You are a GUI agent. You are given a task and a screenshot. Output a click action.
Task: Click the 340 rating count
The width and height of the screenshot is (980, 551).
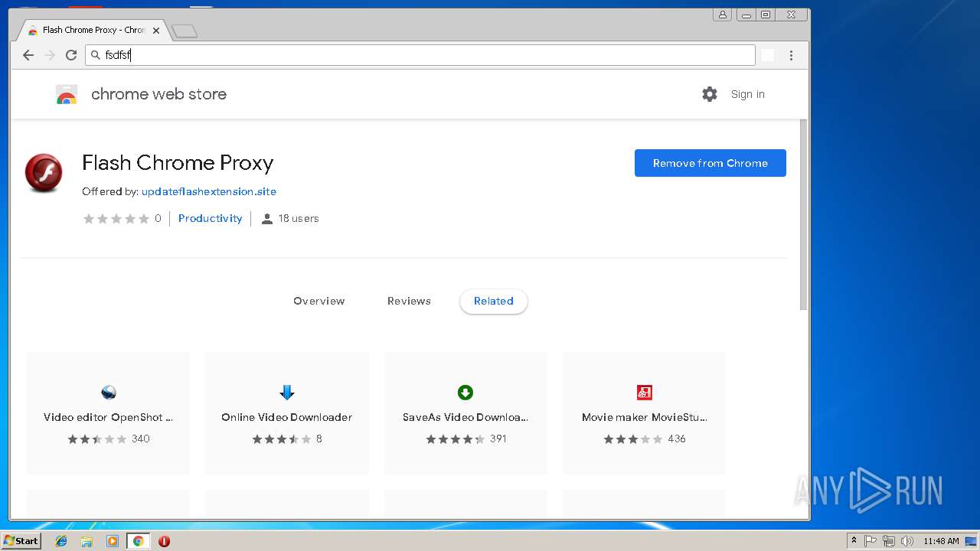[x=141, y=439]
